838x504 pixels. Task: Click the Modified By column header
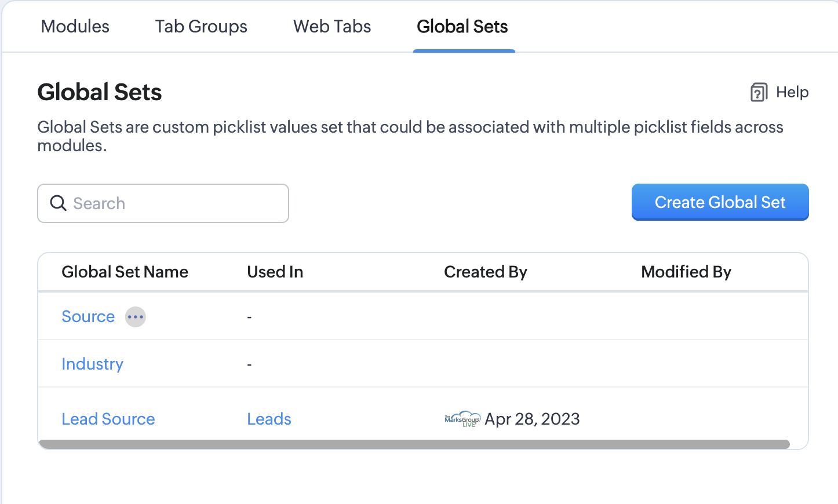coord(686,271)
